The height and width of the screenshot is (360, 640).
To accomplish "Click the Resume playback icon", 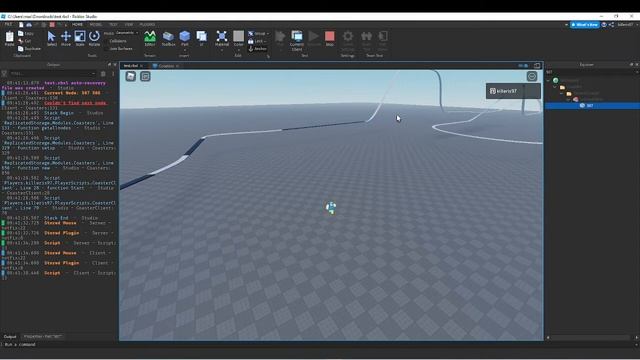I will [313, 36].
